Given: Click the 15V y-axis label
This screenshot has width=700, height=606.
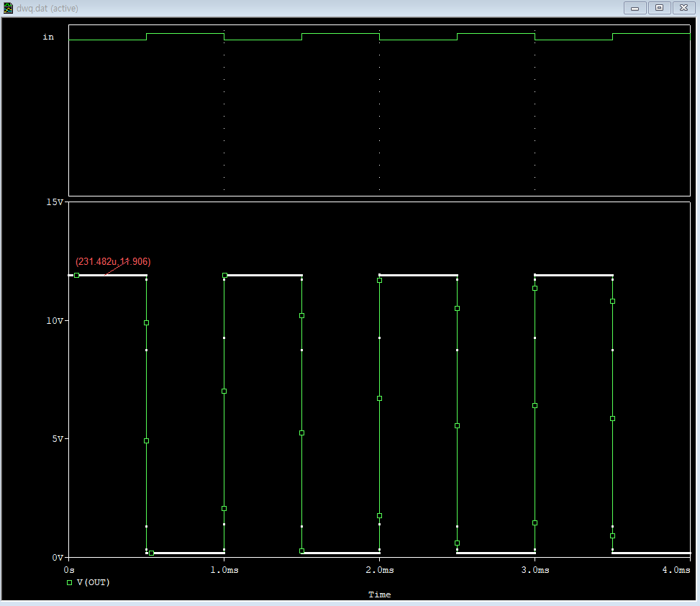Looking at the screenshot, I should [55, 202].
